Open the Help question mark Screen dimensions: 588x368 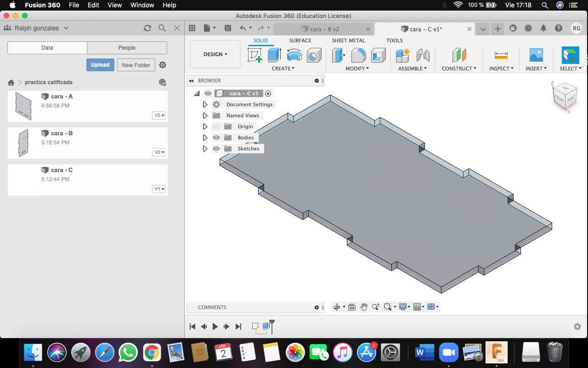tap(559, 28)
